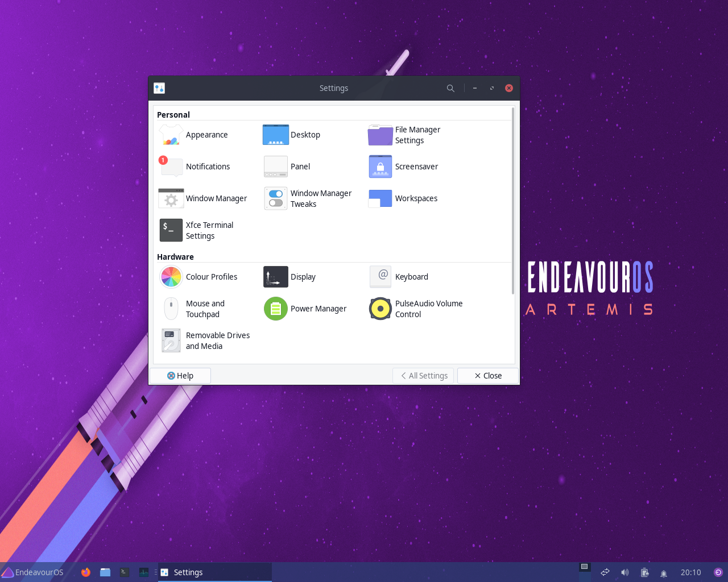
Task: Click the Help button
Action: point(180,376)
